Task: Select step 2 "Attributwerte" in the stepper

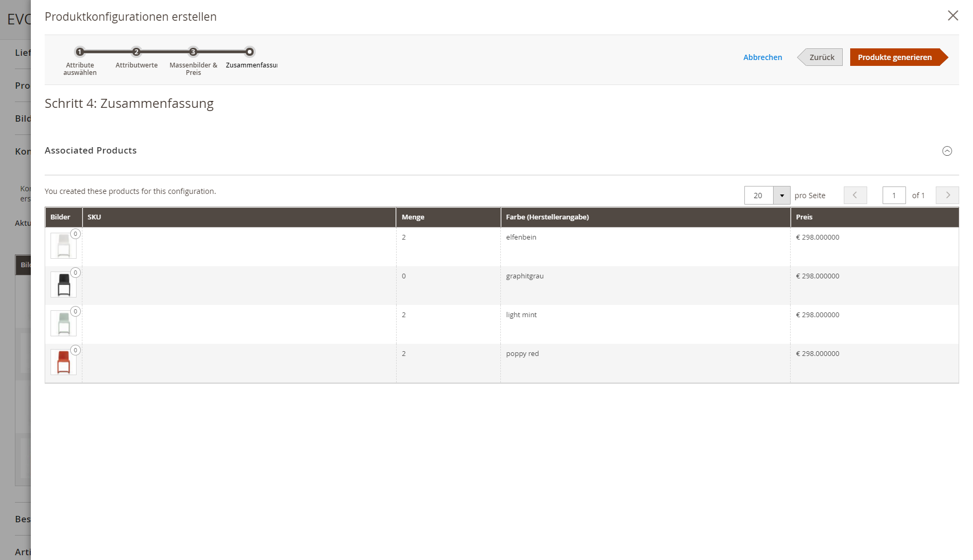Action: pyautogui.click(x=136, y=53)
